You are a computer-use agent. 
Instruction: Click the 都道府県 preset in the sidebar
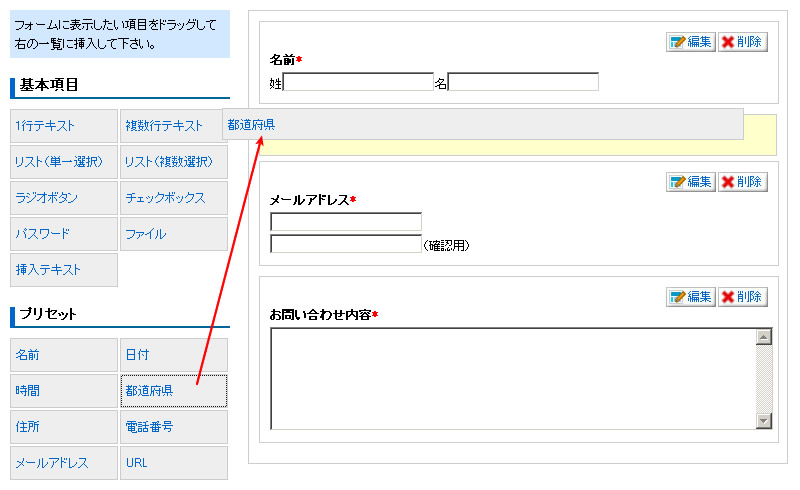tap(173, 391)
